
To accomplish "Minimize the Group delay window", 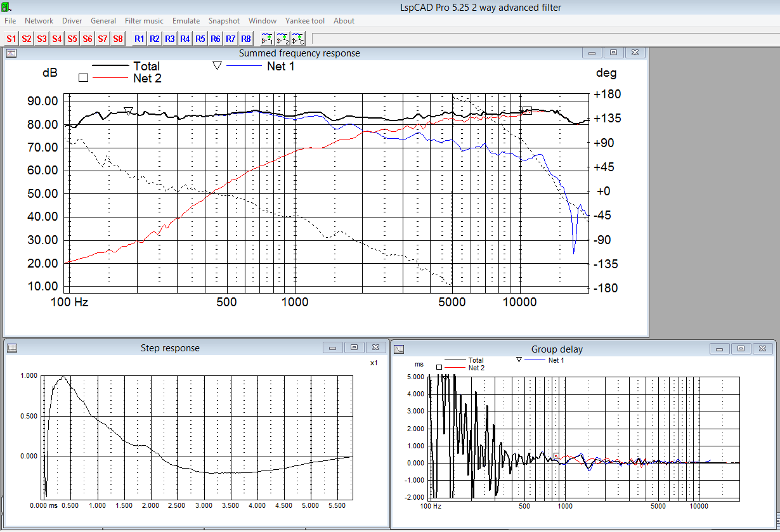I will point(718,349).
